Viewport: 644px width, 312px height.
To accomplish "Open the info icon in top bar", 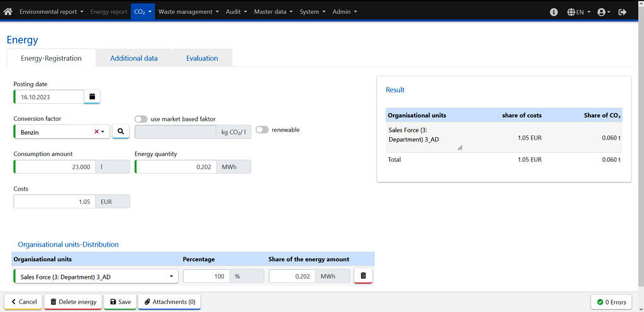I will [553, 11].
